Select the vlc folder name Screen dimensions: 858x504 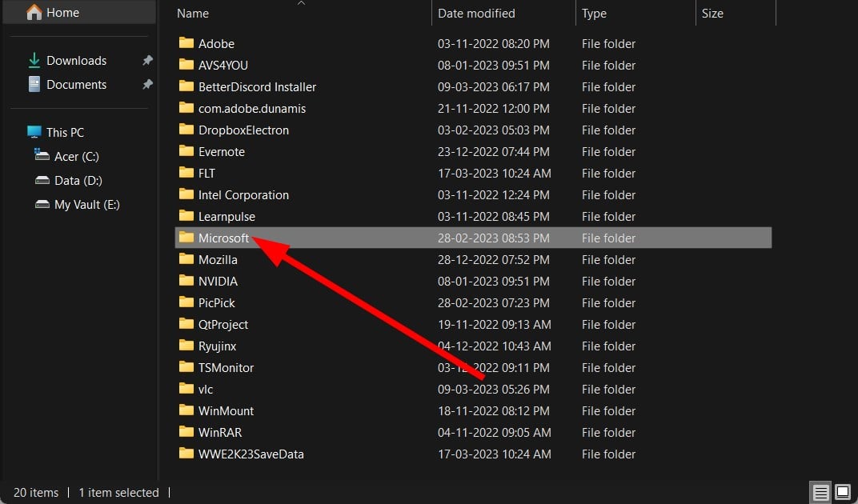[x=205, y=390]
